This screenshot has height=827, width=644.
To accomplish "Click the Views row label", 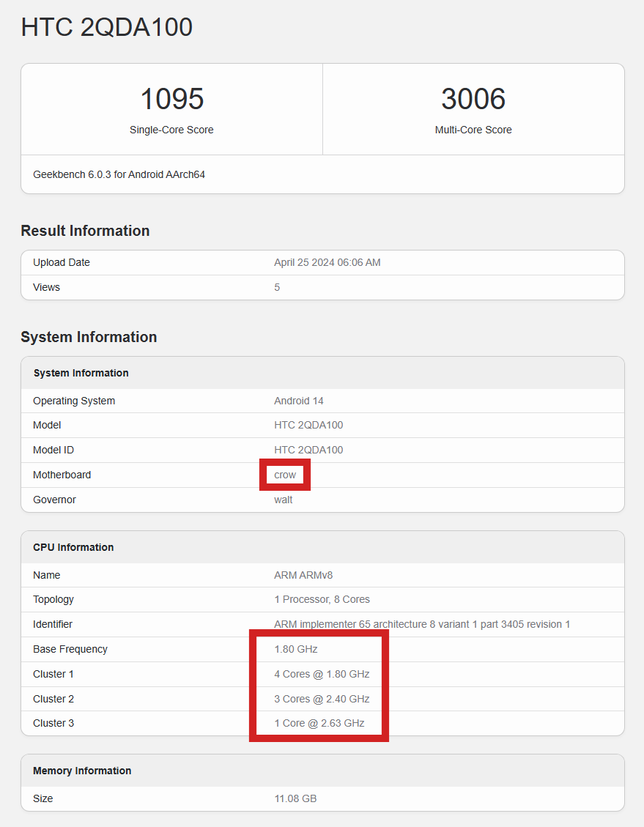I will (46, 287).
